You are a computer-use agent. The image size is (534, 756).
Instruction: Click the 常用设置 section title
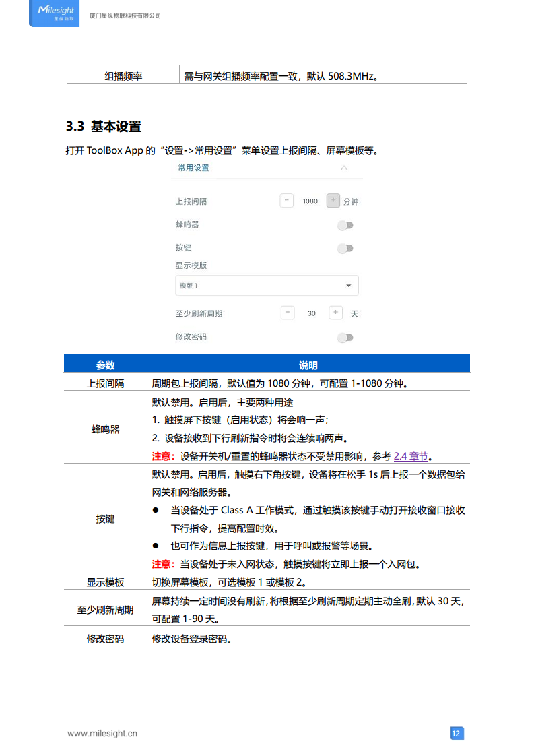[x=193, y=168]
